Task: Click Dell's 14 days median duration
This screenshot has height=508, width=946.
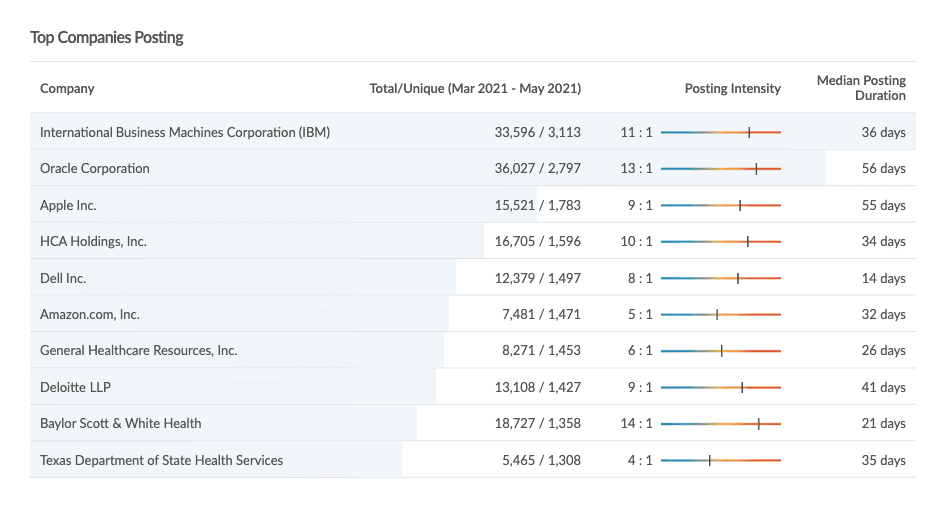Action: click(883, 278)
